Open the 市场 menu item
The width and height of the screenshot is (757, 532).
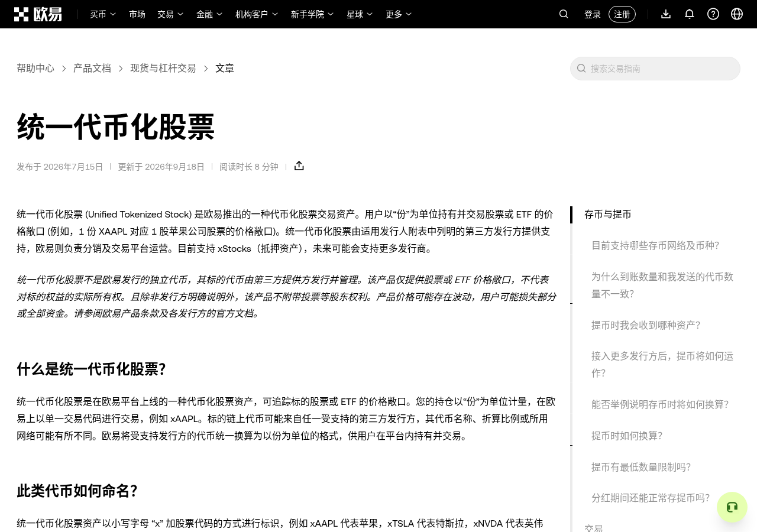click(137, 14)
